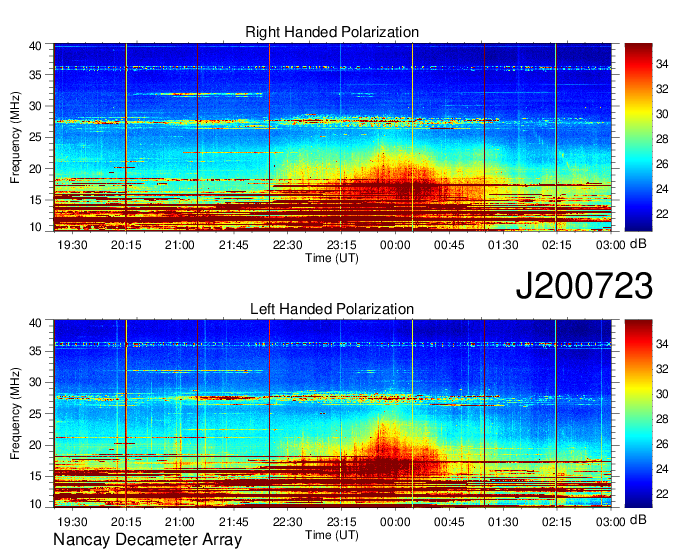The height and width of the screenshot is (552, 680).
Task: Click "Frequency (MHz)" axis label of Right Handed plot
Action: 15,137
